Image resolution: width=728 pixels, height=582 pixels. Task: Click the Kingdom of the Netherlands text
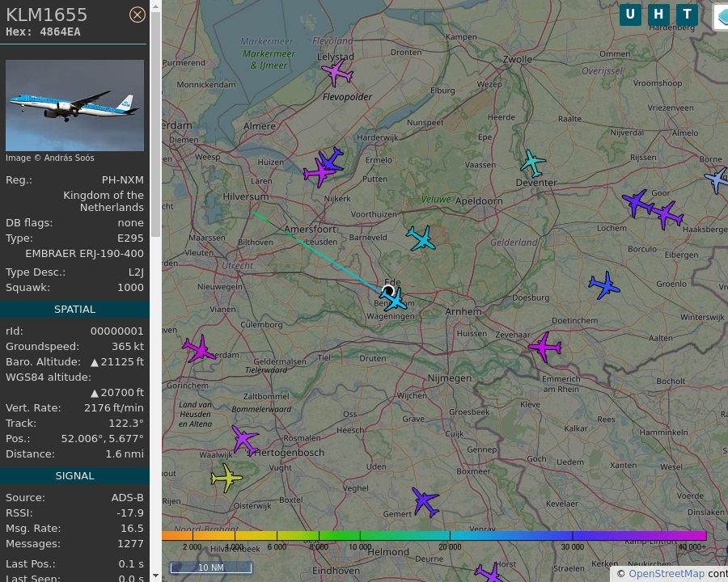(104, 201)
